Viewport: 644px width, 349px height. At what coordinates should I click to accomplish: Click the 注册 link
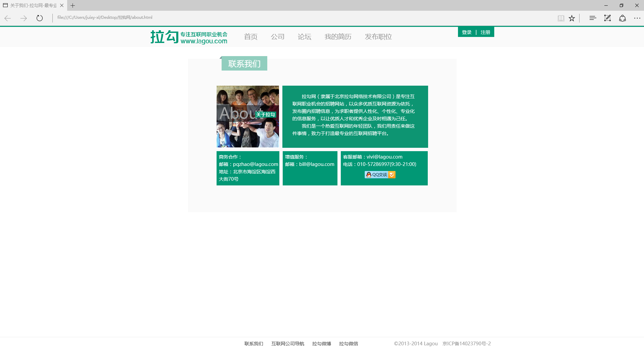coord(485,32)
